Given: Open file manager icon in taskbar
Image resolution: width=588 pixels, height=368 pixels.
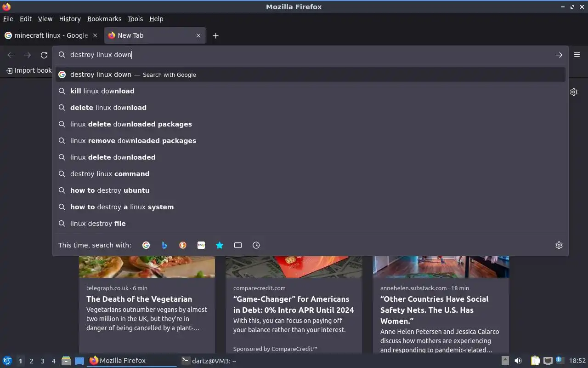Looking at the screenshot, I should click(66, 361).
